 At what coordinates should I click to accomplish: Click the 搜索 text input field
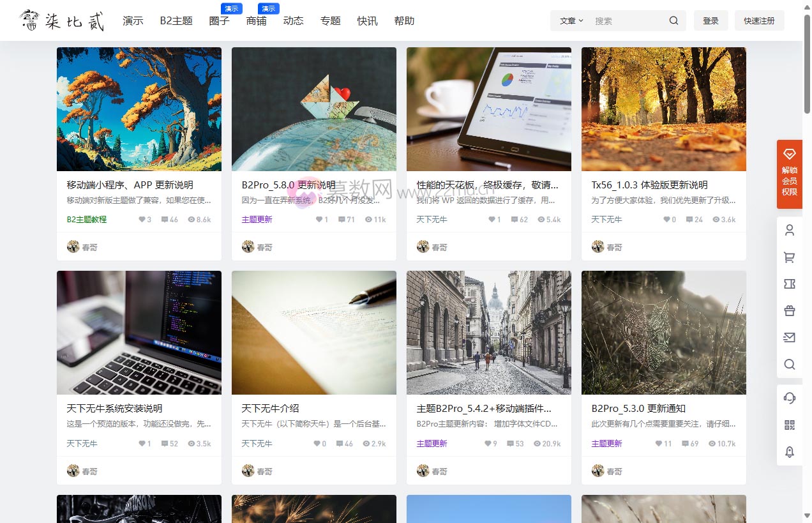click(x=628, y=20)
